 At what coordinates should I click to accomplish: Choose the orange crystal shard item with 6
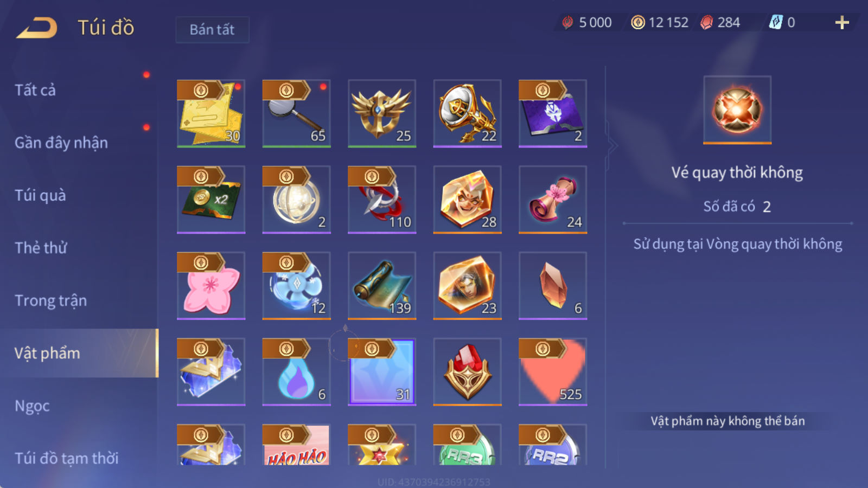pos(553,286)
